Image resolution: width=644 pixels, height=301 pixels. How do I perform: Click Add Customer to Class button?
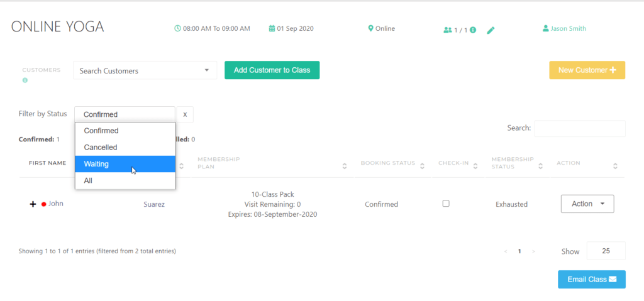point(272,70)
